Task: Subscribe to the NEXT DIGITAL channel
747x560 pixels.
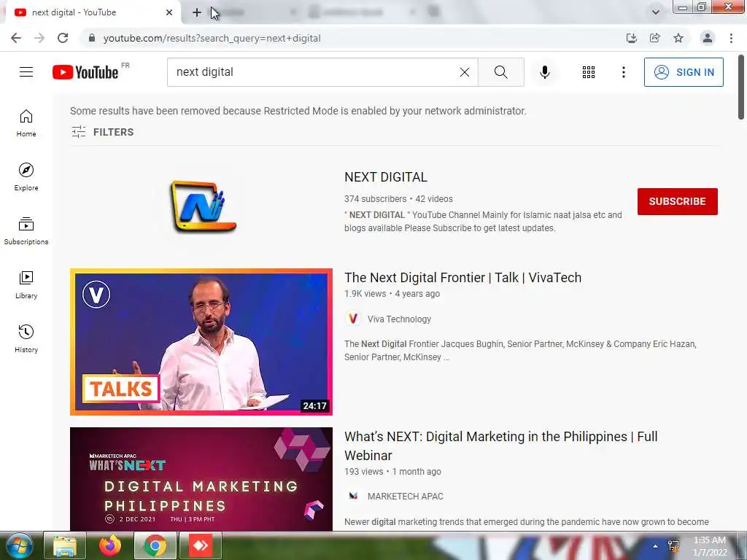Action: (x=678, y=201)
